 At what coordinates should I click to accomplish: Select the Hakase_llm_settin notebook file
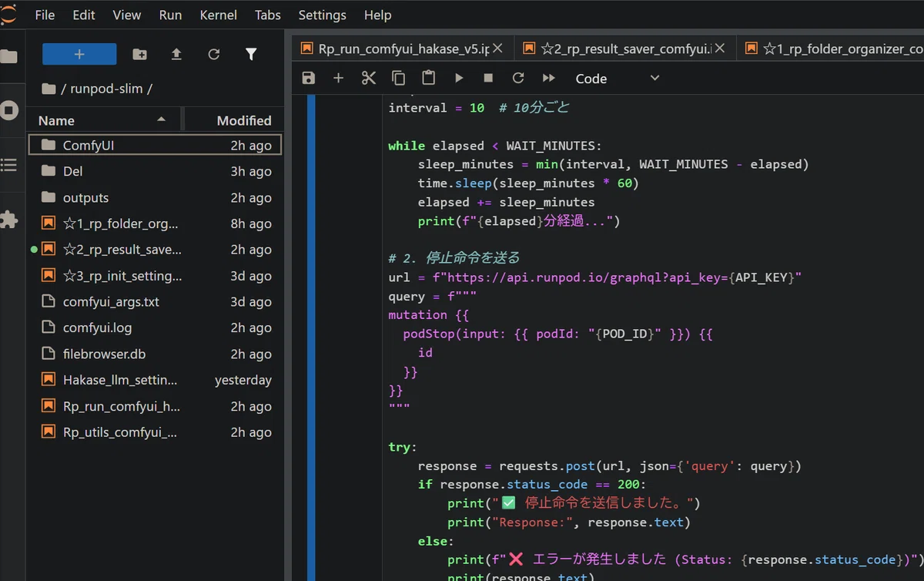155,380
